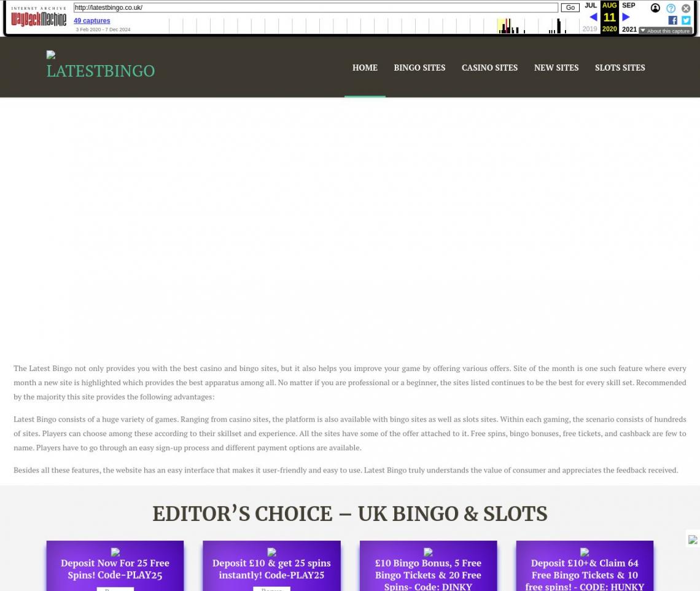Expand 'About this capture' dropdown
Viewport: 700px width, 591px height.
666,31
